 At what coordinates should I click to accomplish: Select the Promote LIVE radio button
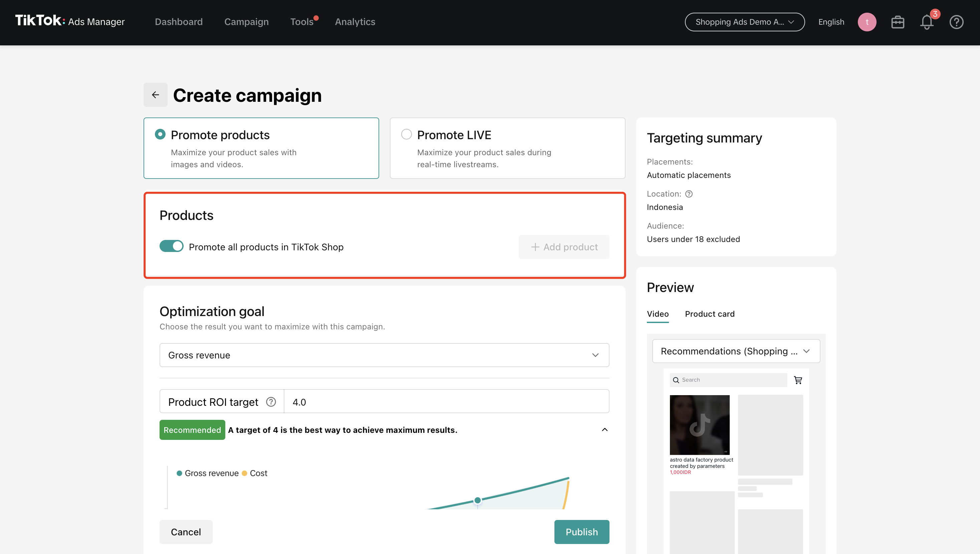tap(406, 134)
